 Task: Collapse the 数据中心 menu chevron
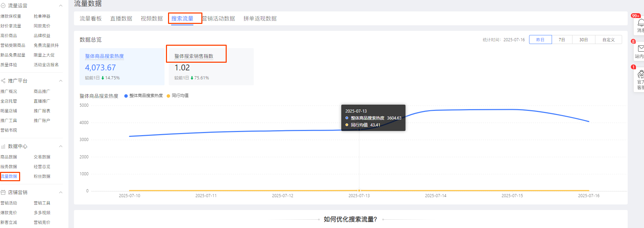pos(61,146)
